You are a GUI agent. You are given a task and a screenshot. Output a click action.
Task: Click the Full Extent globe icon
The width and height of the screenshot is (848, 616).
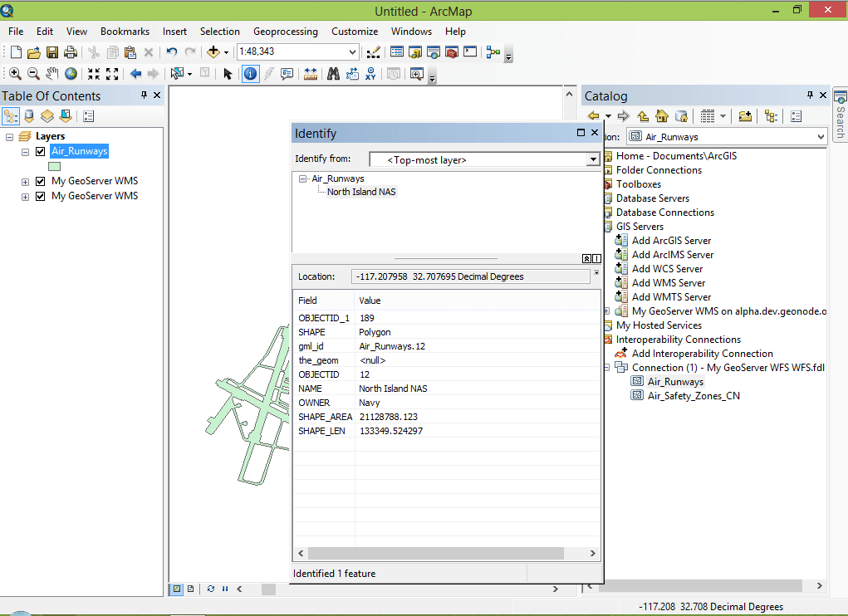[71, 74]
